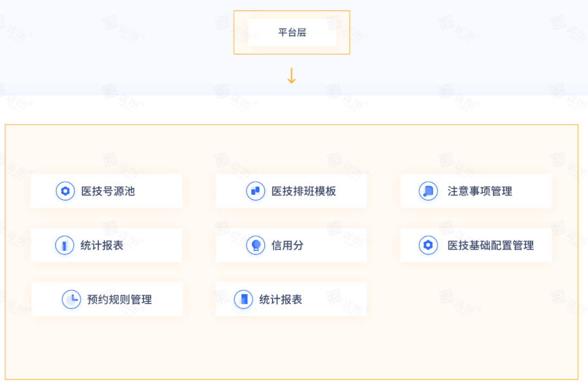588x387 pixels.
Task: Open the 医技排班模板 card
Action: 291,191
